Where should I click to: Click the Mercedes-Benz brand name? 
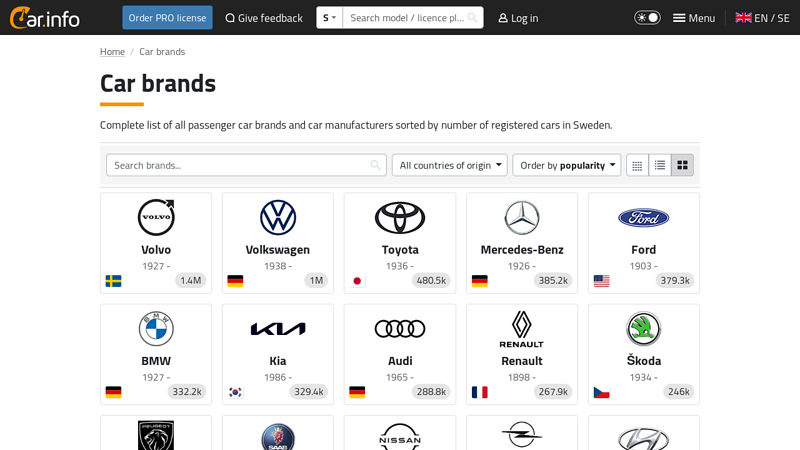[x=522, y=249]
